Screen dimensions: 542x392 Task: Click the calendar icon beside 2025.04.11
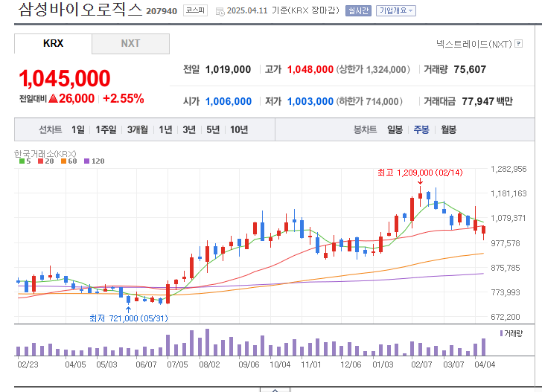pyautogui.click(x=220, y=11)
